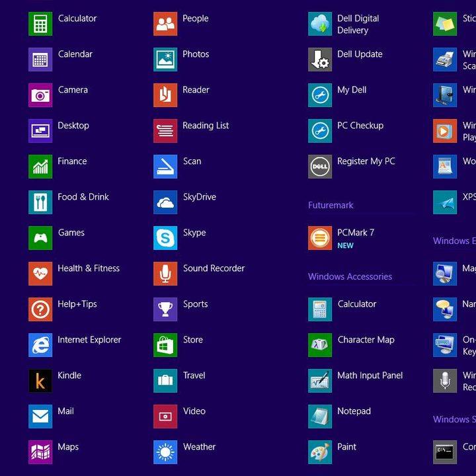Launch the Skype icon
The width and height of the screenshot is (476, 476).
click(x=165, y=238)
